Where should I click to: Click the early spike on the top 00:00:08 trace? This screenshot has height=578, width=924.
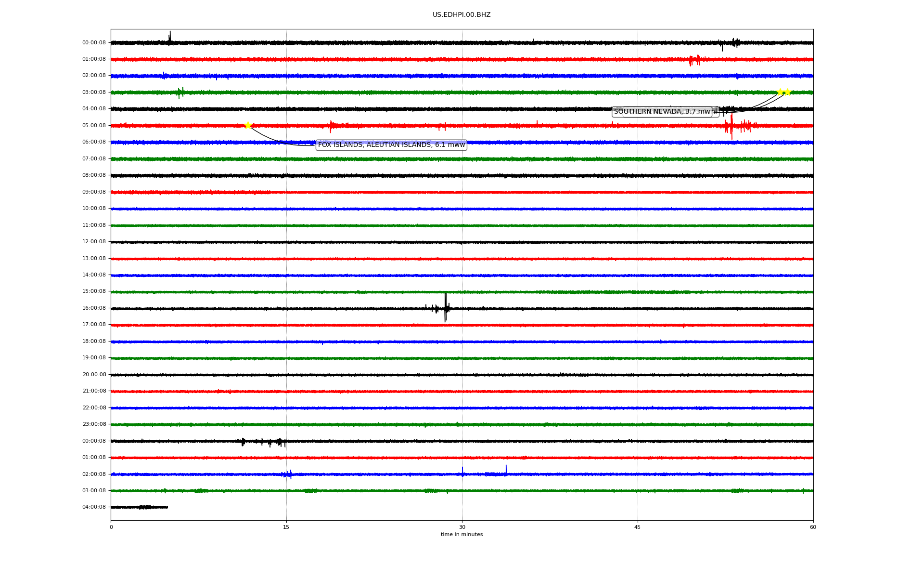click(170, 38)
